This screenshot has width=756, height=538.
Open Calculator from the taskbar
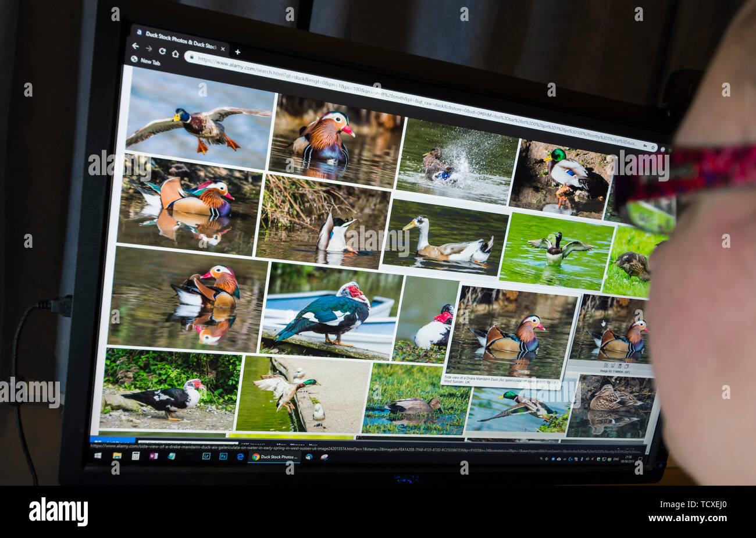click(x=135, y=455)
